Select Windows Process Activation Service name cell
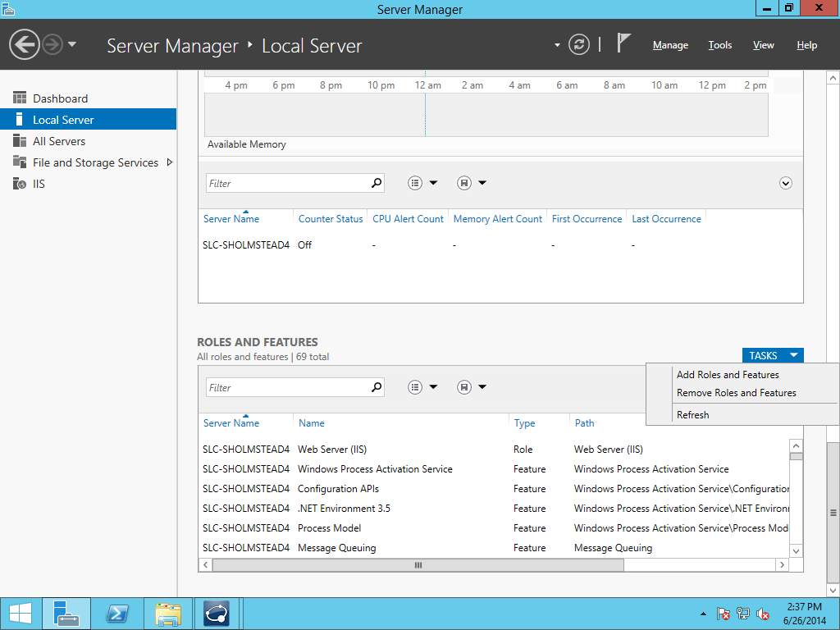The image size is (840, 630). (x=375, y=468)
